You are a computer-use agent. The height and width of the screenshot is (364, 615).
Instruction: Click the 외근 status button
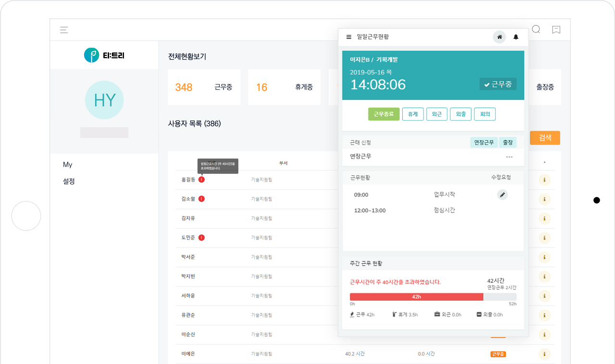[x=437, y=114]
